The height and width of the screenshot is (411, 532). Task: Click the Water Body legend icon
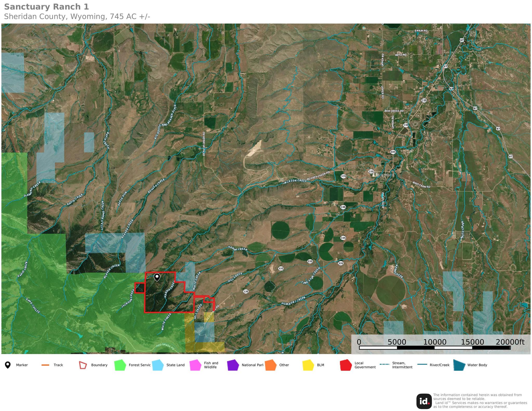[459, 365]
